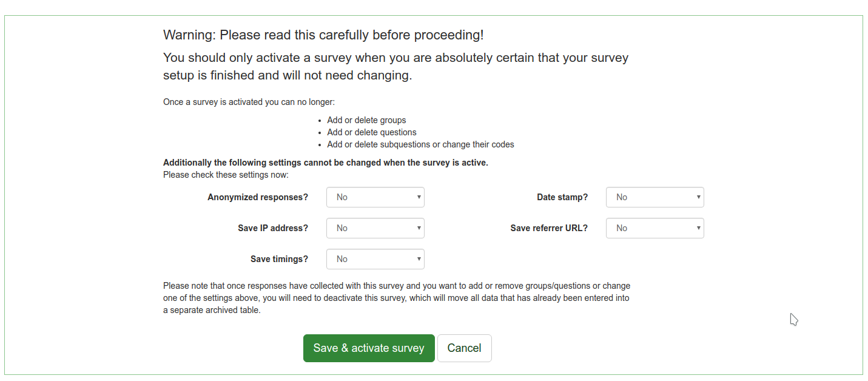The image size is (868, 381).
Task: Click the "Save timings?" label text
Action: coord(279,259)
